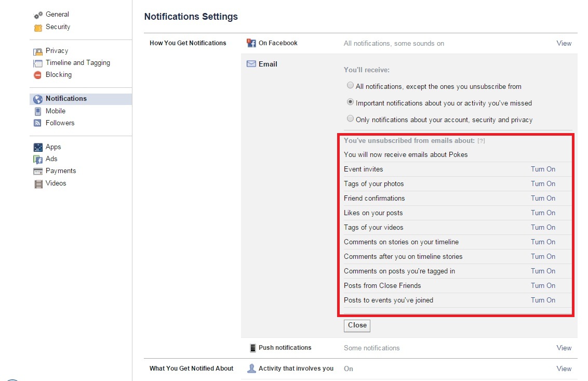Select All notifications radio option
Viewport: 588px width, 381px height.
351,86
